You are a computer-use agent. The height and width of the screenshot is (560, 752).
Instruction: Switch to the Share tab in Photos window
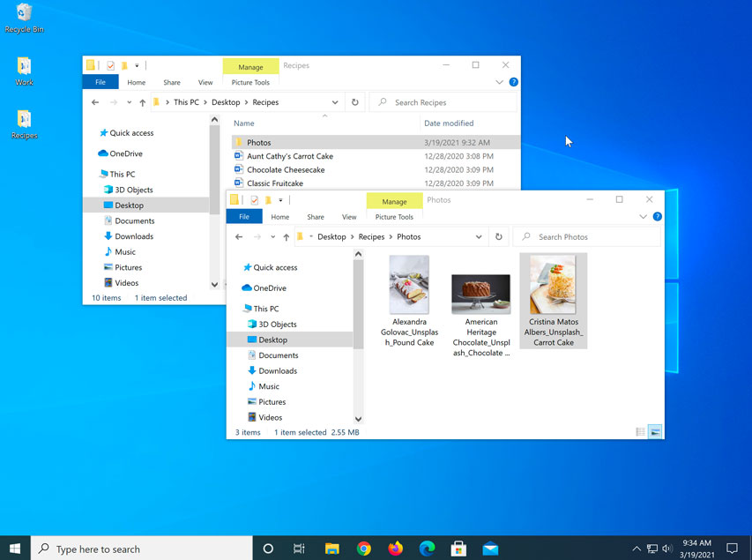click(x=315, y=216)
